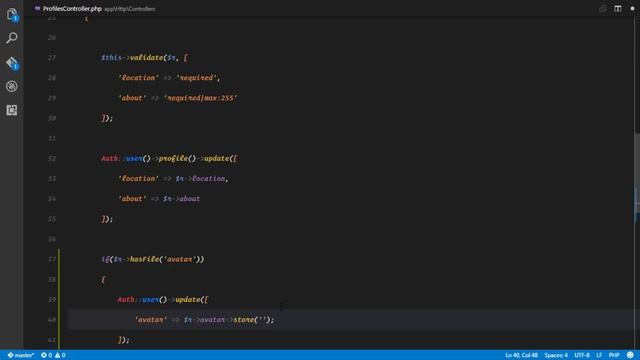Screen dimensions: 640x360
Task: Click the Auth::user()->update([ line 39
Action: click(x=163, y=300)
